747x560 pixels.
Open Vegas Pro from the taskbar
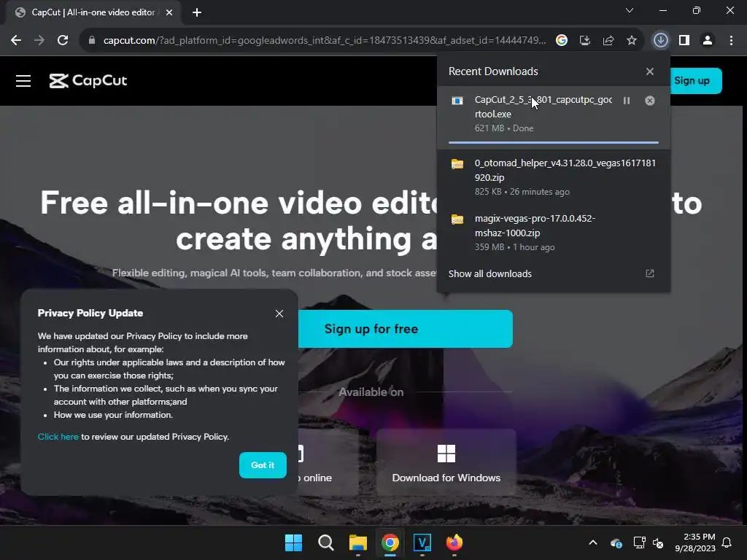point(422,542)
